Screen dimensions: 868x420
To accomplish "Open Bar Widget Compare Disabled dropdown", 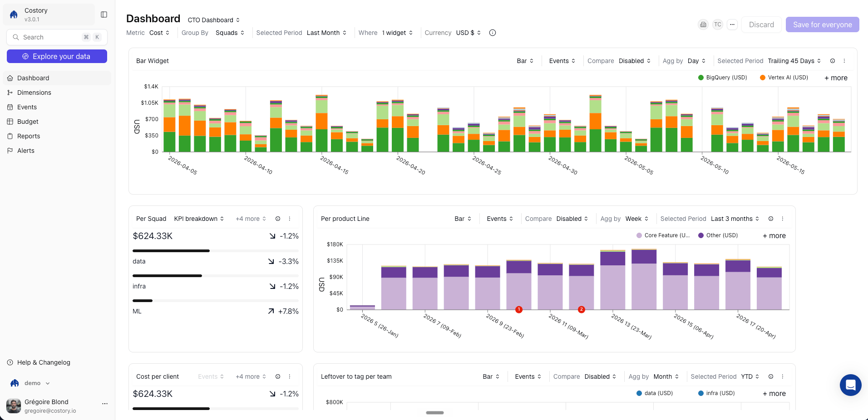I will [x=635, y=61].
